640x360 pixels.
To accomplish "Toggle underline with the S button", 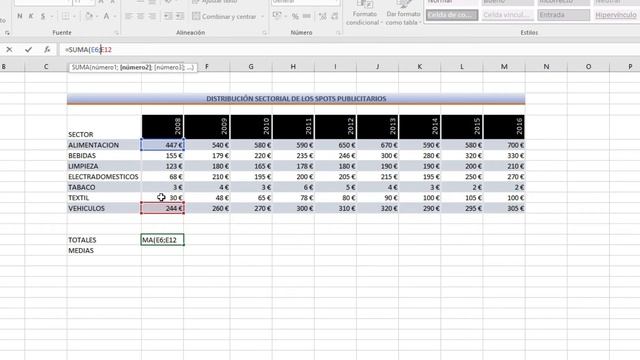I will pyautogui.click(x=43, y=16).
